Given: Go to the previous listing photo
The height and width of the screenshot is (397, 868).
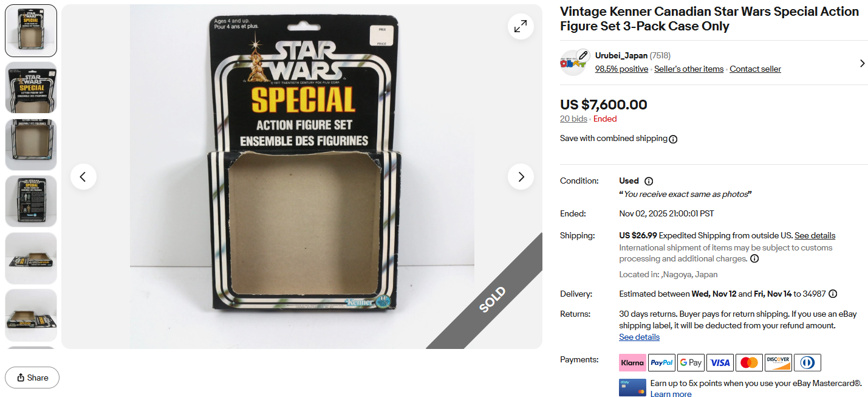Looking at the screenshot, I should 83,177.
